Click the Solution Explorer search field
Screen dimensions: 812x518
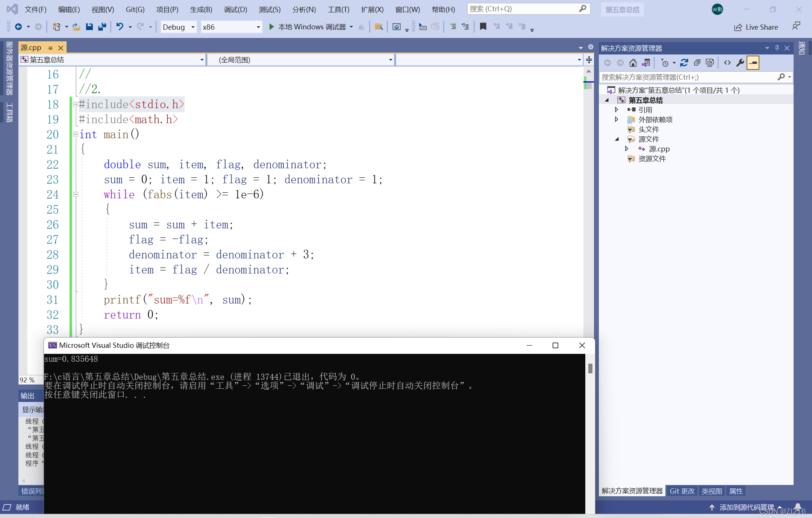[x=695, y=77]
